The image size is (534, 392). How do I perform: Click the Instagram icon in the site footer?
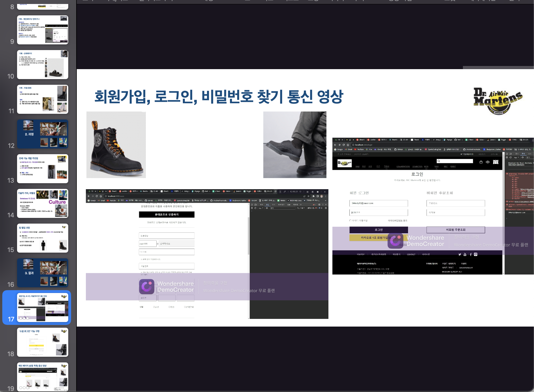click(476, 254)
